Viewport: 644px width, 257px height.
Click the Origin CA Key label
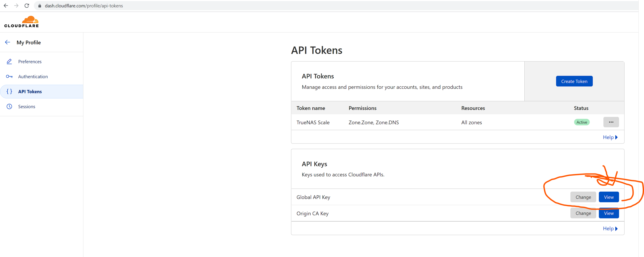point(313,213)
